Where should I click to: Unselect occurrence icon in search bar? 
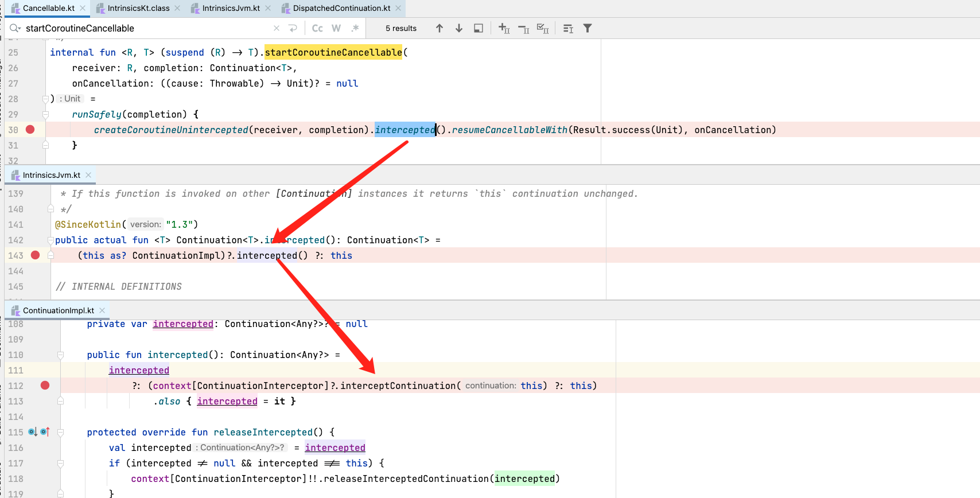coord(524,28)
